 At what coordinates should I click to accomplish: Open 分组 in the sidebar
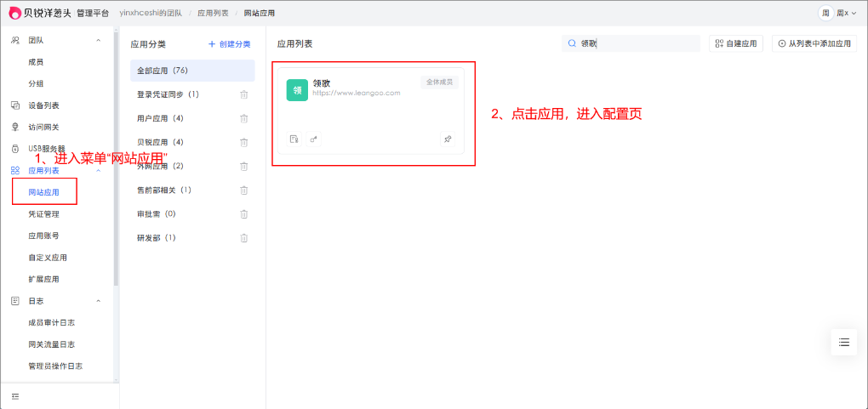(36, 83)
